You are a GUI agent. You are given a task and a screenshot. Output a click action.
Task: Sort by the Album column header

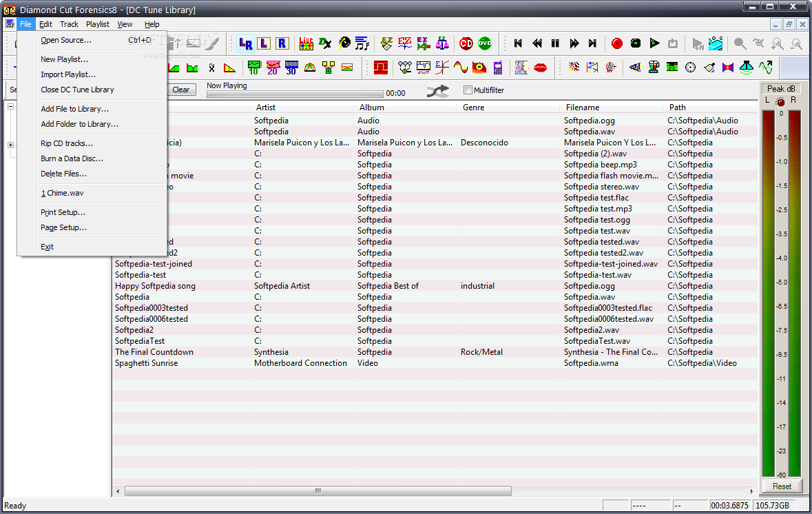coord(406,107)
